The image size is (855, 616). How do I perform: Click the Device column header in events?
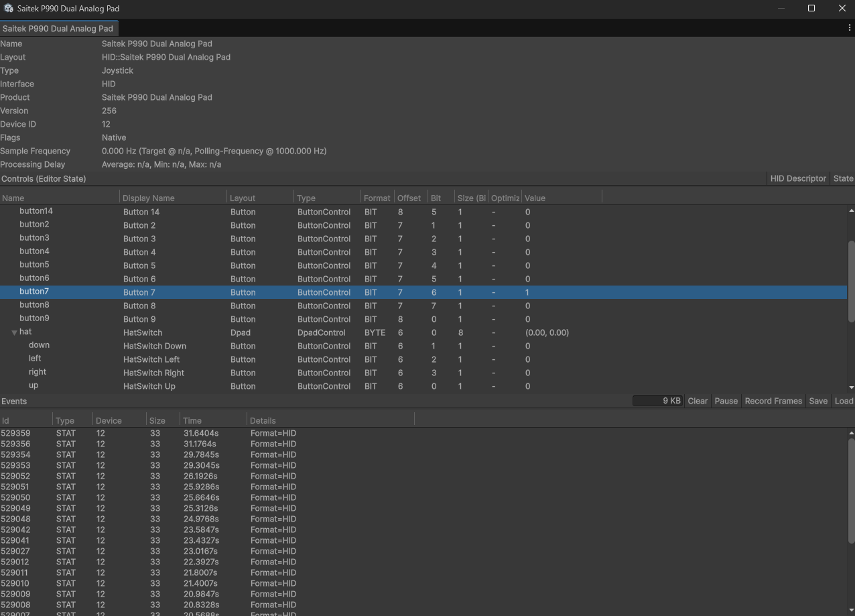119,420
